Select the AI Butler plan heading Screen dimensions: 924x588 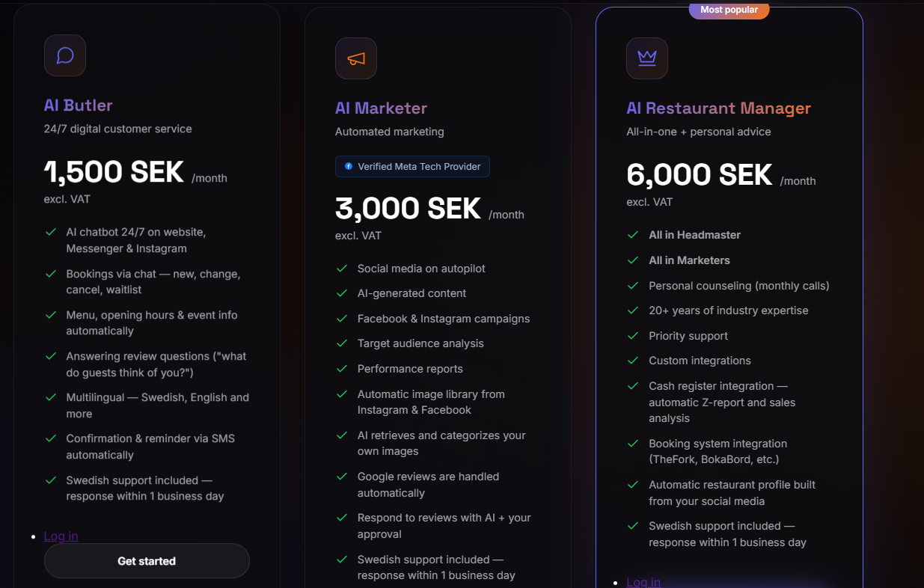(79, 105)
